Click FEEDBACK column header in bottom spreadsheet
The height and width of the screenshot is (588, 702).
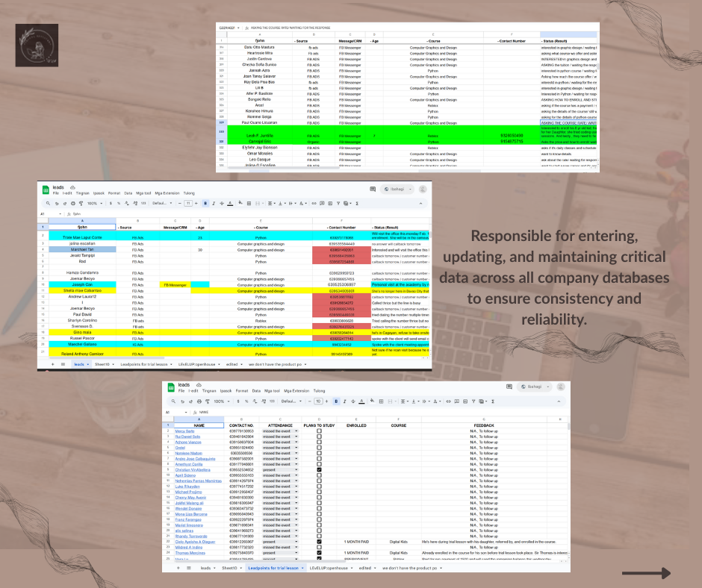coord(483,425)
